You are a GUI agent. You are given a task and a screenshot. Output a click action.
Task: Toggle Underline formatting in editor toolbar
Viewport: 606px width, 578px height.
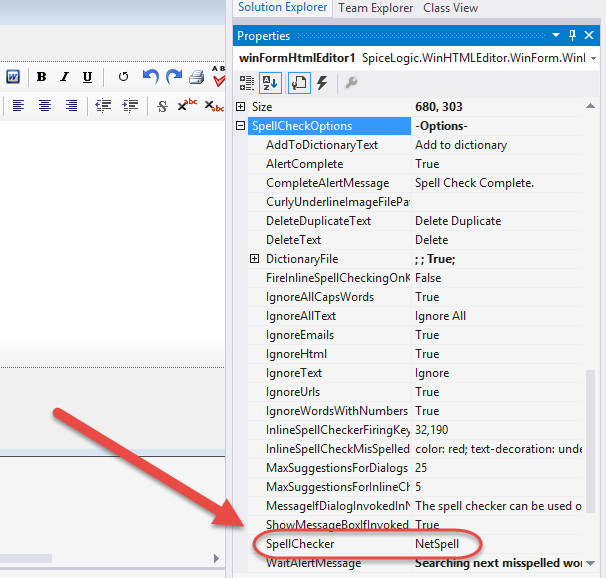click(x=87, y=77)
